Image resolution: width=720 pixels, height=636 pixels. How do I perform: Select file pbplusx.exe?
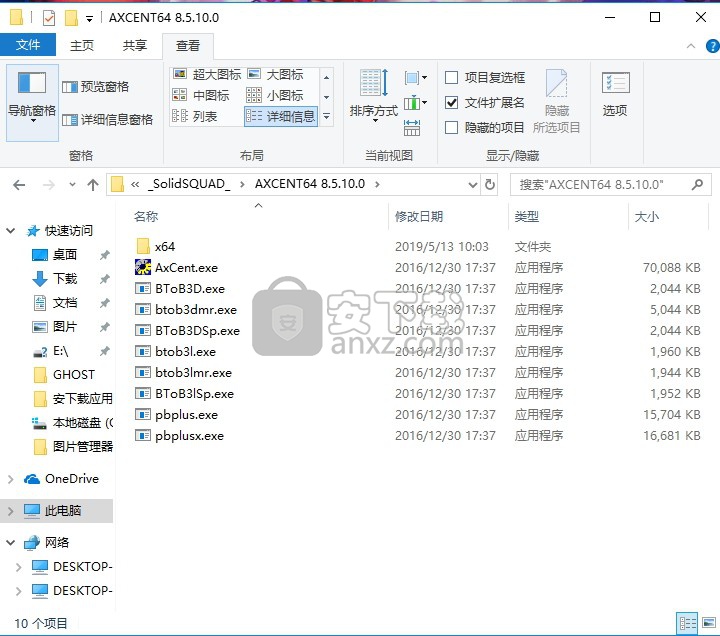pyautogui.click(x=179, y=435)
